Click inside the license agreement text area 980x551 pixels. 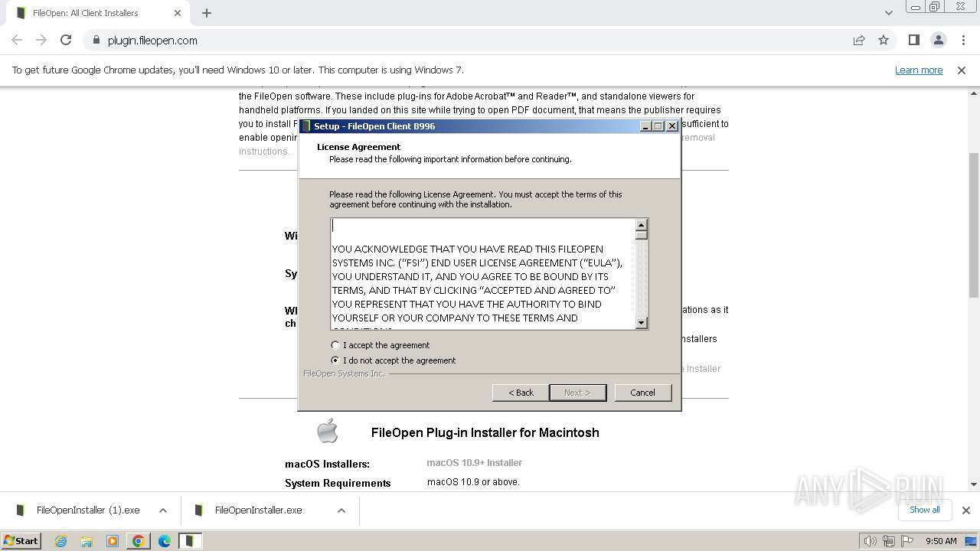pyautogui.click(x=483, y=274)
